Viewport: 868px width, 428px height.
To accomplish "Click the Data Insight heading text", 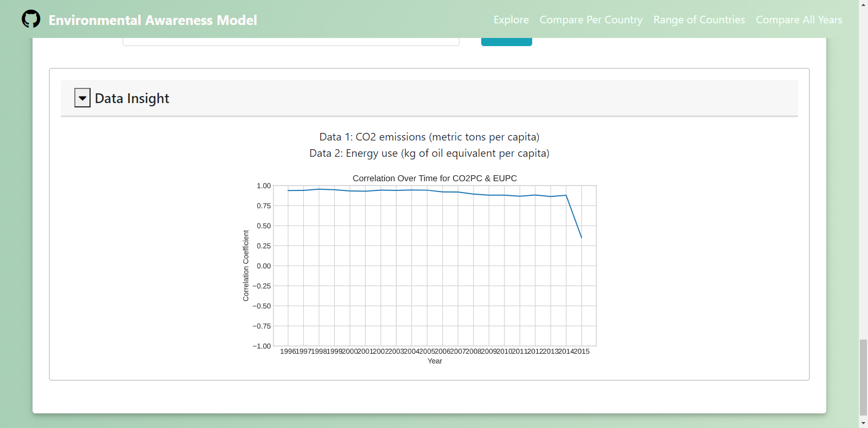I will 132,98.
